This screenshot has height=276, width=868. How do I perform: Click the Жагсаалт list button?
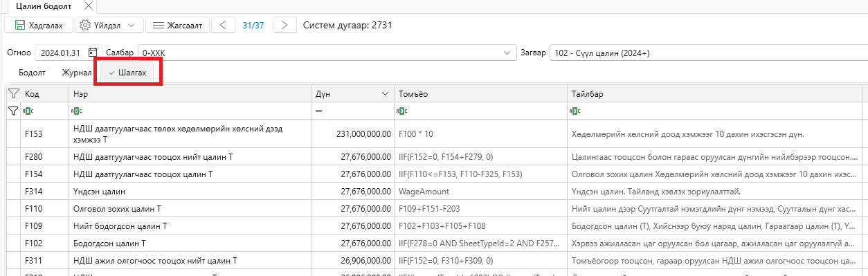click(177, 25)
